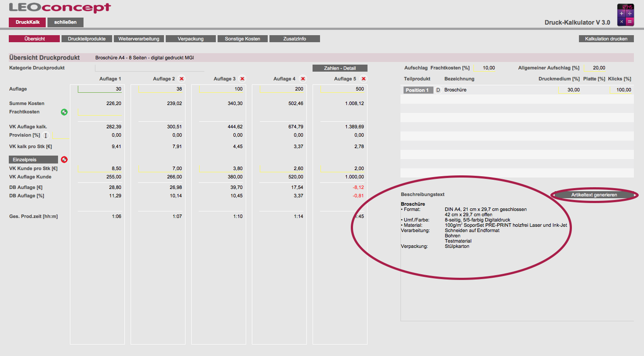The height and width of the screenshot is (356, 644).
Task: Click Aufschlag Frachtkosten field 10,00
Action: 484,68
